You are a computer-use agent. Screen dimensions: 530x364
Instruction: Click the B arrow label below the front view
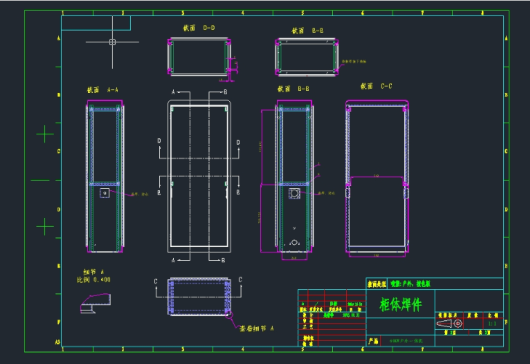(223, 260)
